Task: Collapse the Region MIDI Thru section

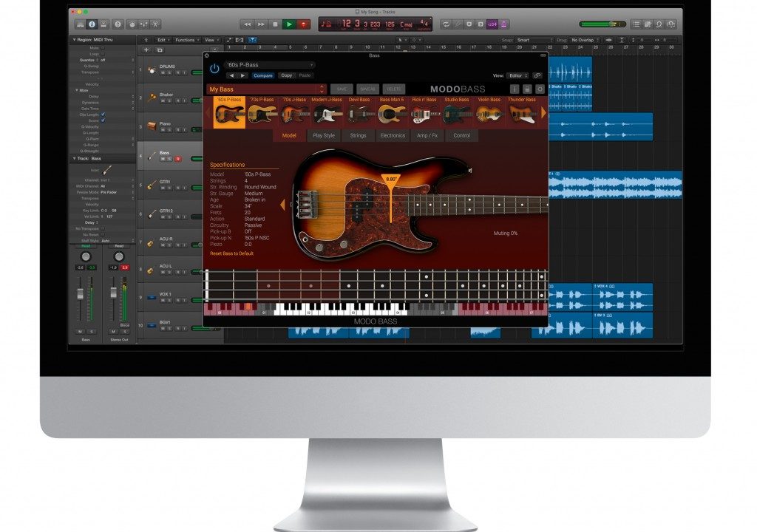Action: [75, 40]
